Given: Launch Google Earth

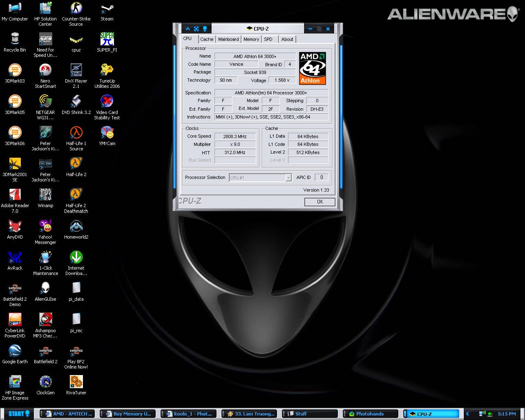Looking at the screenshot, I should pyautogui.click(x=15, y=354).
